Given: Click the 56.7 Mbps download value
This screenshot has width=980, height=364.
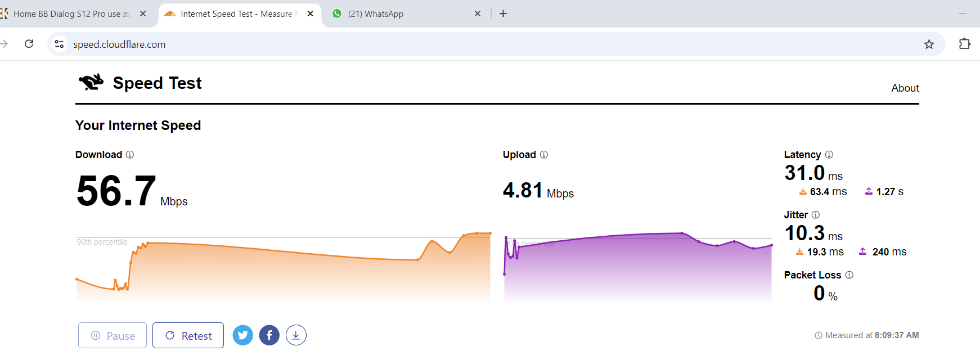Looking at the screenshot, I should click(132, 191).
